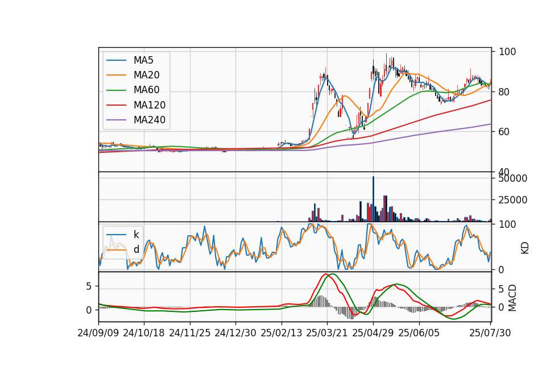Click the 24/09/09 date axis label
The image size is (546, 392).
click(98, 333)
